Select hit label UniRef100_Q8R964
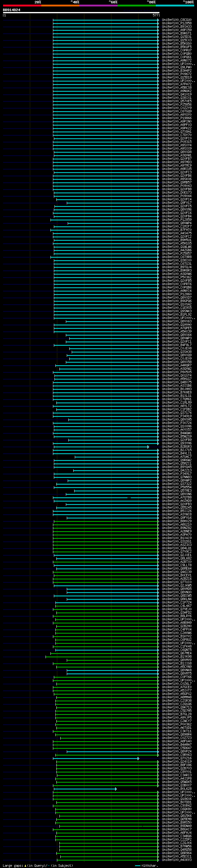197x868 pixels. [x=176, y=854]
